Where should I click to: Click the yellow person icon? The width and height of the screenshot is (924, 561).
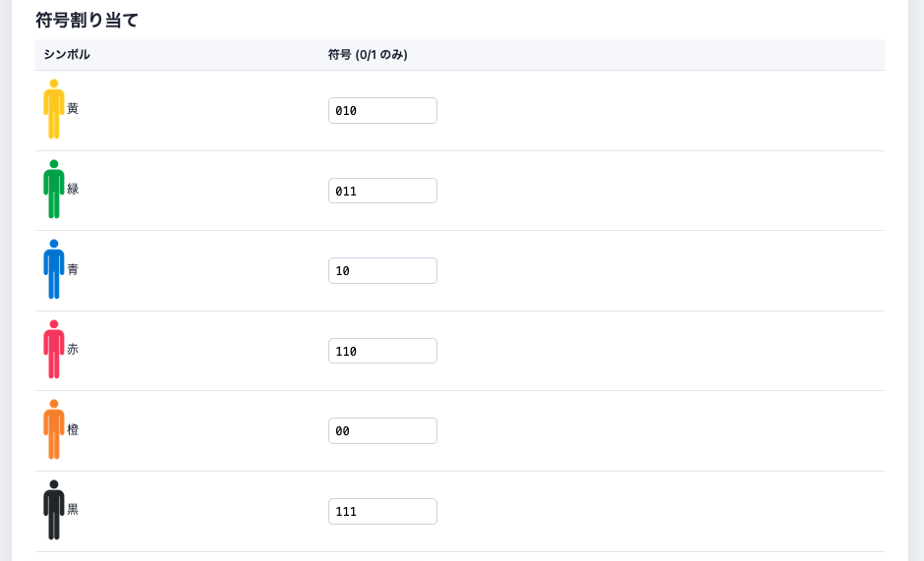[x=54, y=109]
